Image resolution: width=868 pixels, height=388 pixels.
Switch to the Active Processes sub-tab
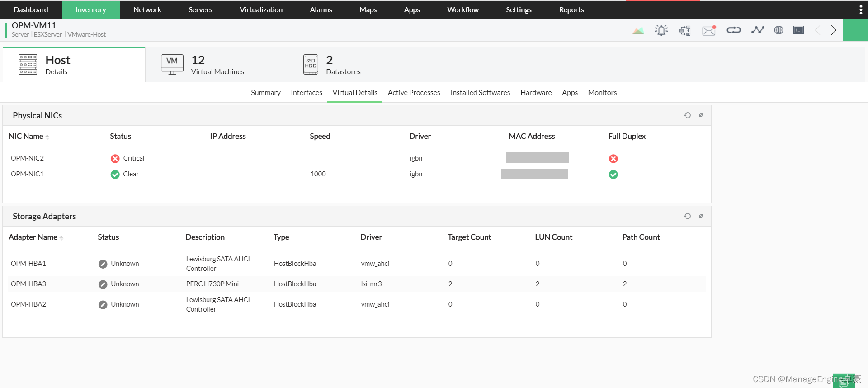pos(414,92)
